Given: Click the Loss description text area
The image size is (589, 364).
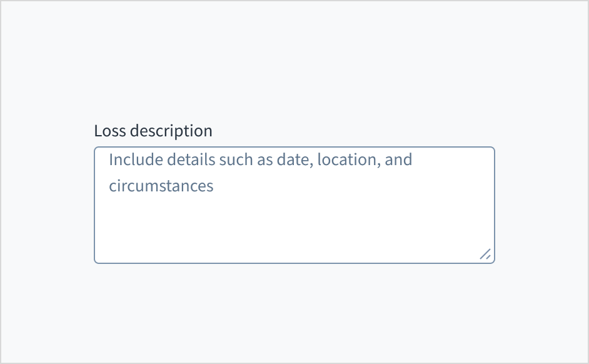Looking at the screenshot, I should [x=294, y=205].
